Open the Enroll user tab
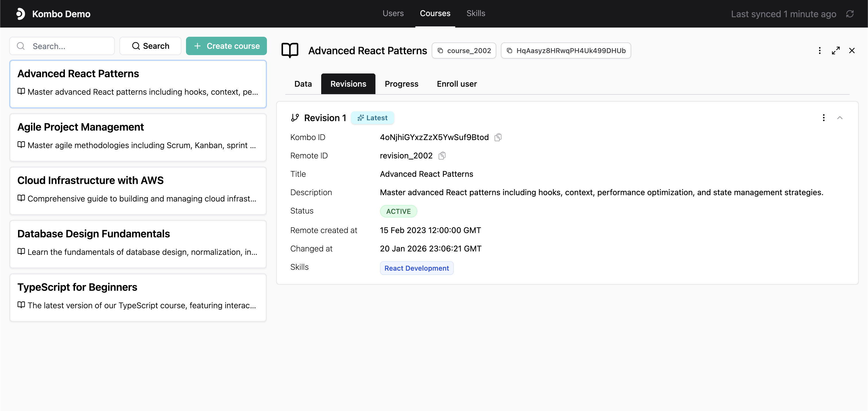The image size is (868, 411). (457, 84)
